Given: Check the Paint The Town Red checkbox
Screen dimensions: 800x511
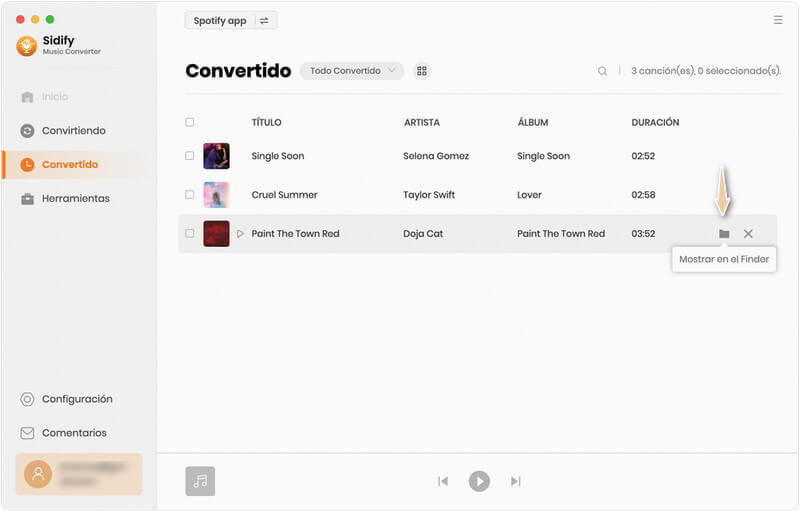Looking at the screenshot, I should click(x=190, y=233).
